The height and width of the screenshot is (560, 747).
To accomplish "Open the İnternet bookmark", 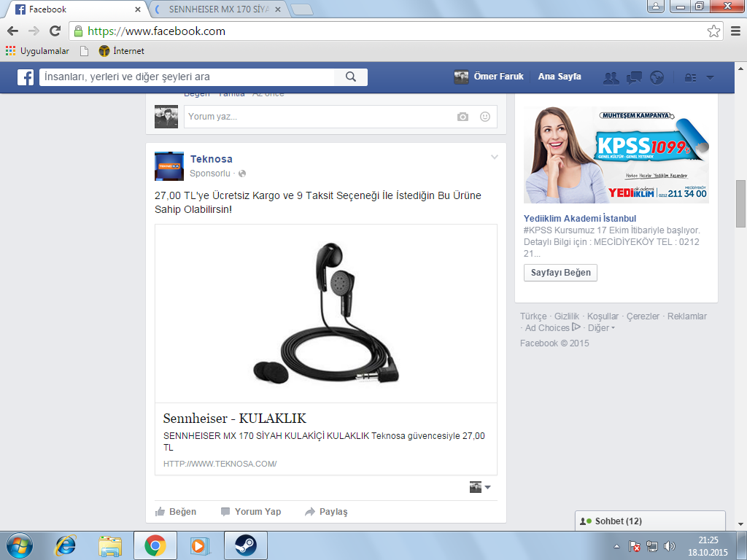I will (x=122, y=51).
